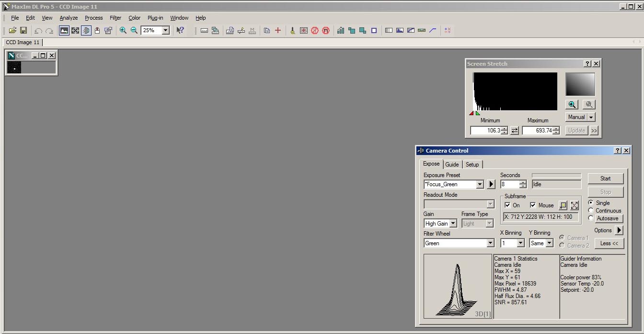Image resolution: width=644 pixels, height=334 pixels.
Task: Open the Analyze menu
Action: click(x=69, y=18)
